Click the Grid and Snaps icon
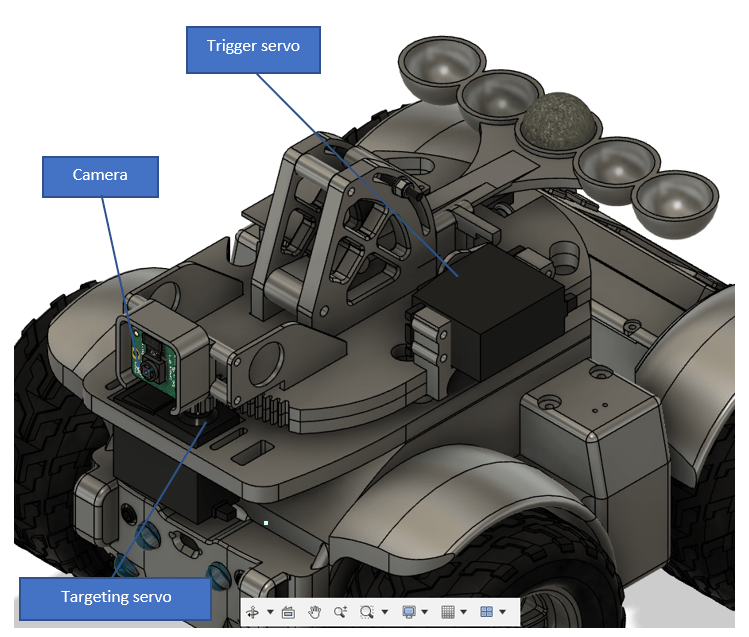Viewport: 749px width, 637px height. 448,612
